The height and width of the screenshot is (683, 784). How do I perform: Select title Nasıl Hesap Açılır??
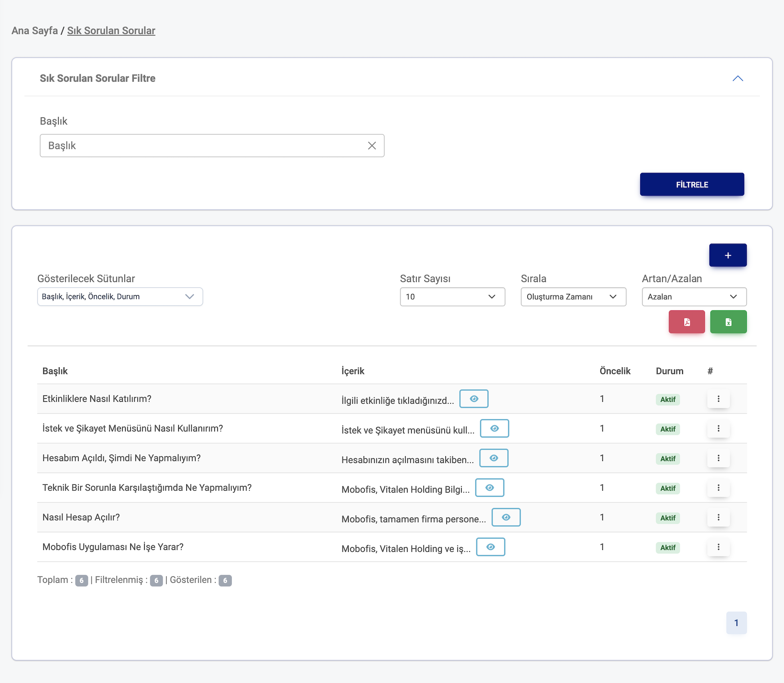click(x=81, y=517)
